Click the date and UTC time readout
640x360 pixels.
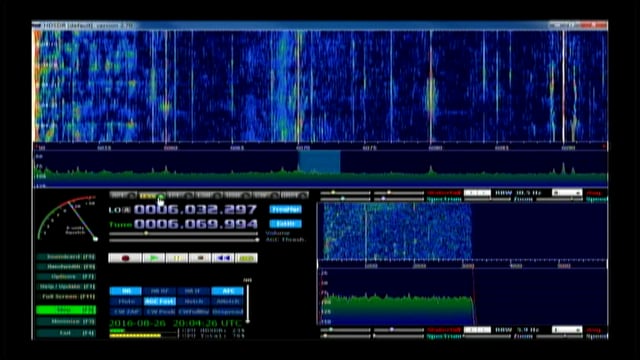click(x=176, y=323)
